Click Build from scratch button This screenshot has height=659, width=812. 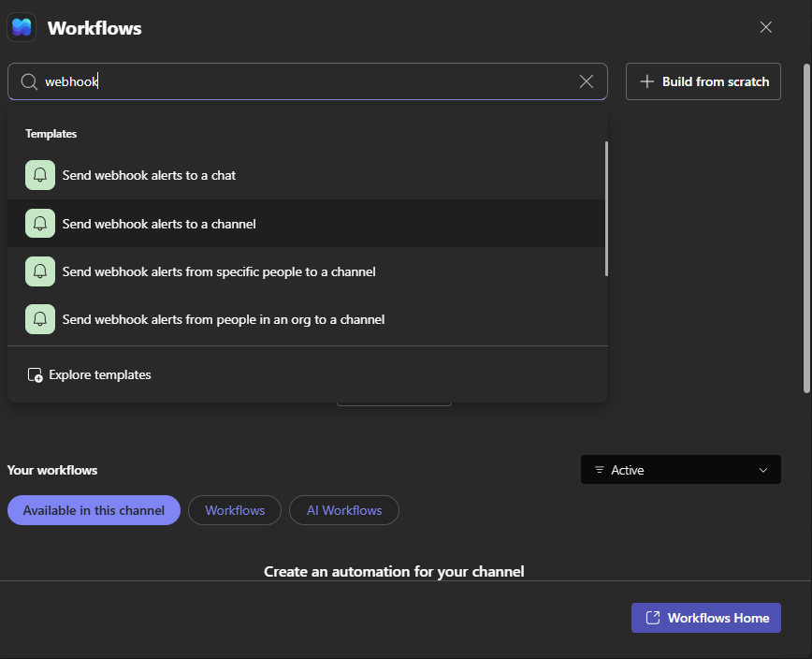coord(703,81)
